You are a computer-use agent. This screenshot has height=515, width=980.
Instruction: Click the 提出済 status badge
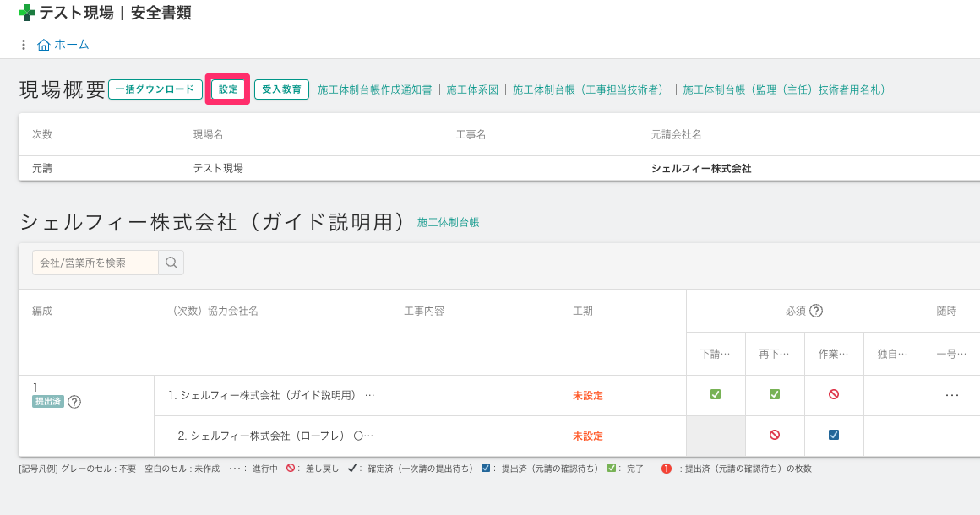(x=48, y=402)
